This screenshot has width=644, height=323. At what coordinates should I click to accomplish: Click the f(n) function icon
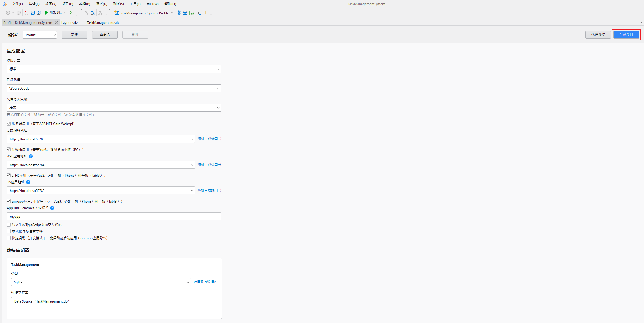191,13
